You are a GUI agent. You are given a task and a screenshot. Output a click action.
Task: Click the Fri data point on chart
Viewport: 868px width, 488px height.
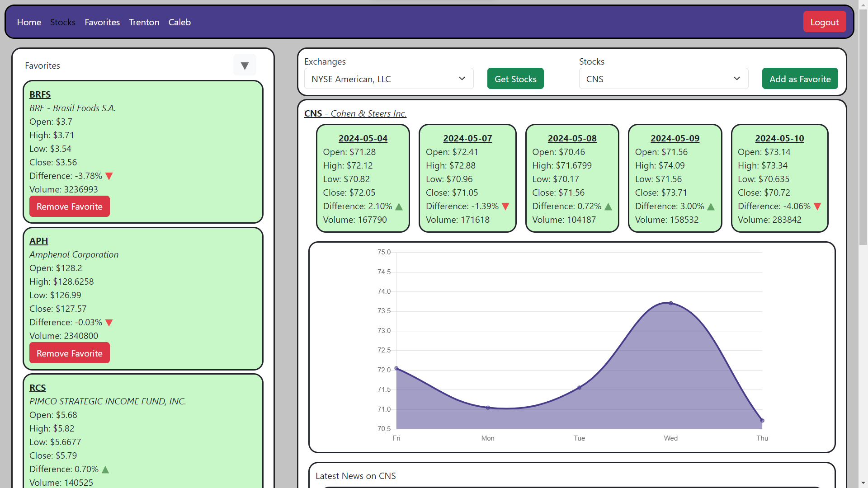point(396,368)
